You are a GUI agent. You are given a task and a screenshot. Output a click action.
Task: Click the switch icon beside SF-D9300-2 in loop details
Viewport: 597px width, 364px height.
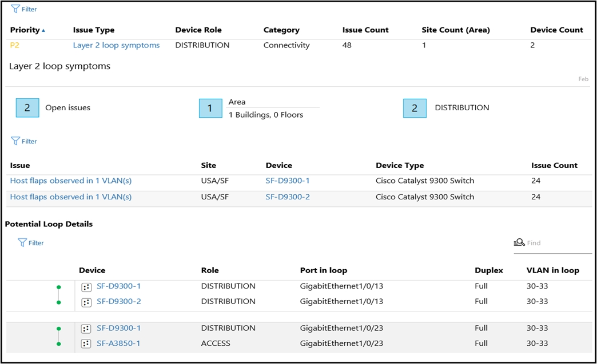[86, 302]
